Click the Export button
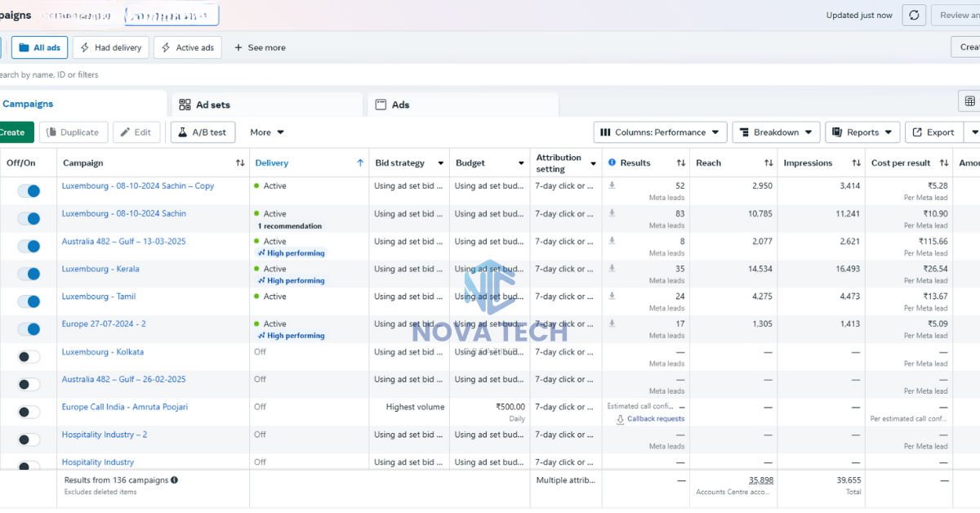 933,132
